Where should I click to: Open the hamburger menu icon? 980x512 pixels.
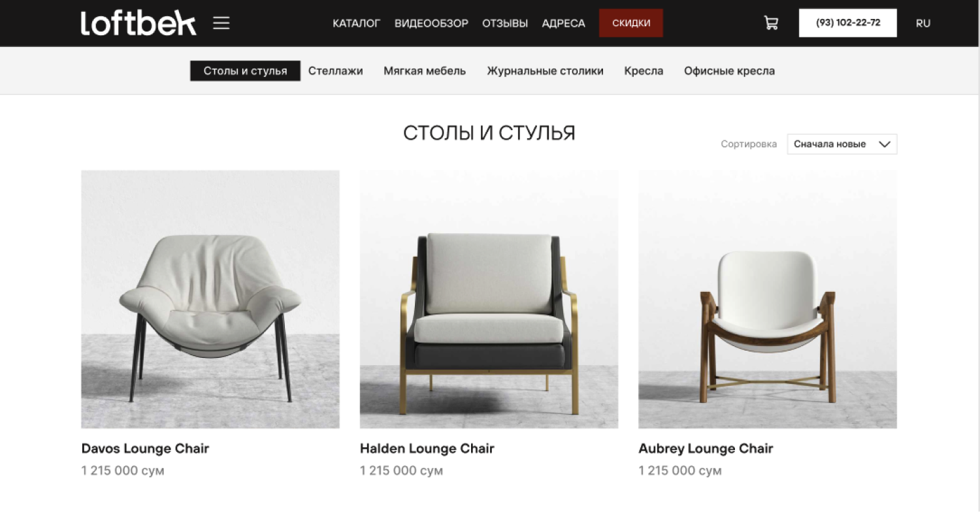click(221, 23)
